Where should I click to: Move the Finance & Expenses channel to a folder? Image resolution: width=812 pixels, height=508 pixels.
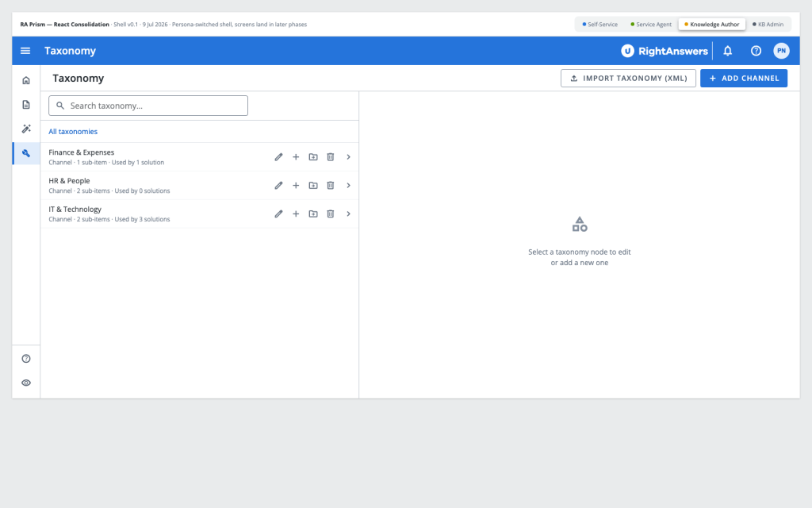[x=313, y=157]
